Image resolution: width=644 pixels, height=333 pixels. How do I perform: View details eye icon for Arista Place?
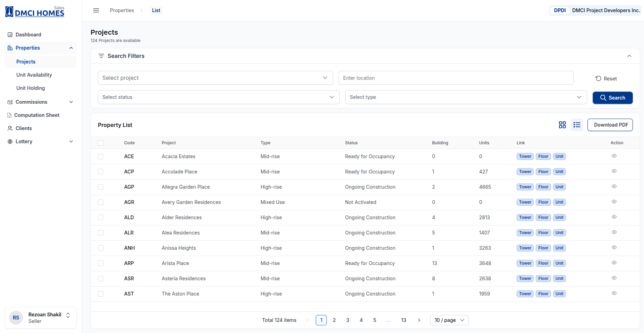click(x=614, y=263)
